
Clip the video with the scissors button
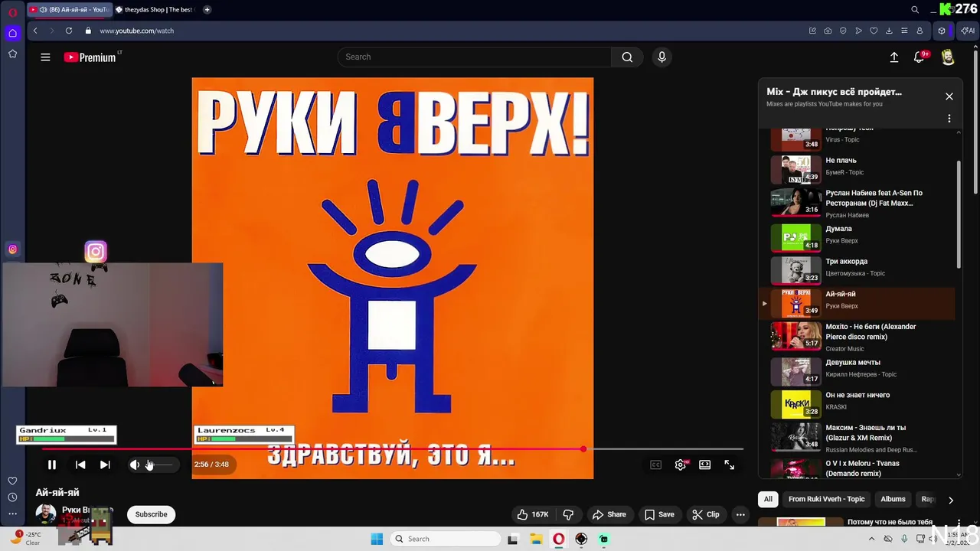pyautogui.click(x=706, y=514)
